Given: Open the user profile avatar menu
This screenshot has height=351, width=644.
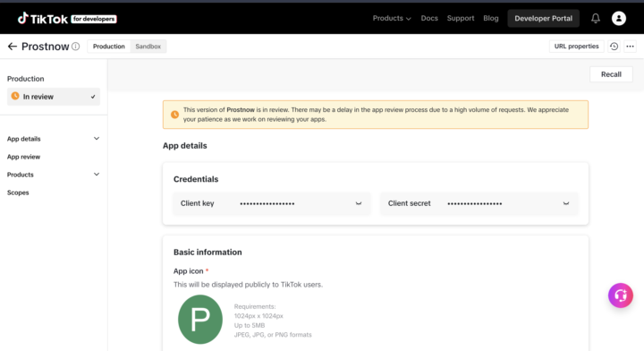Looking at the screenshot, I should 619,18.
